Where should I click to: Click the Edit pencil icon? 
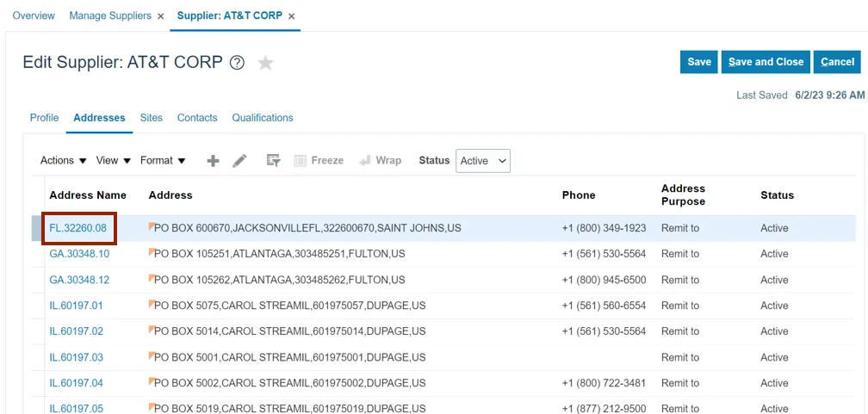click(x=240, y=161)
